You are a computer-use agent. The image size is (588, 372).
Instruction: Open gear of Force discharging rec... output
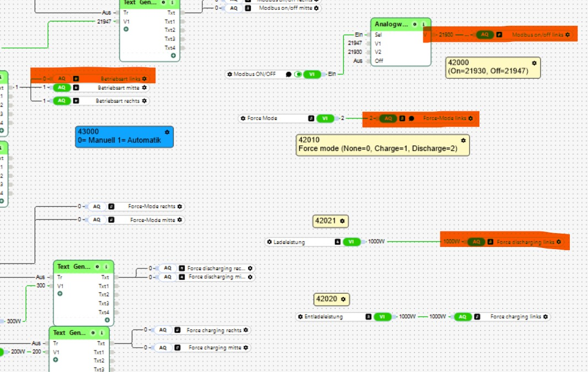coord(250,268)
